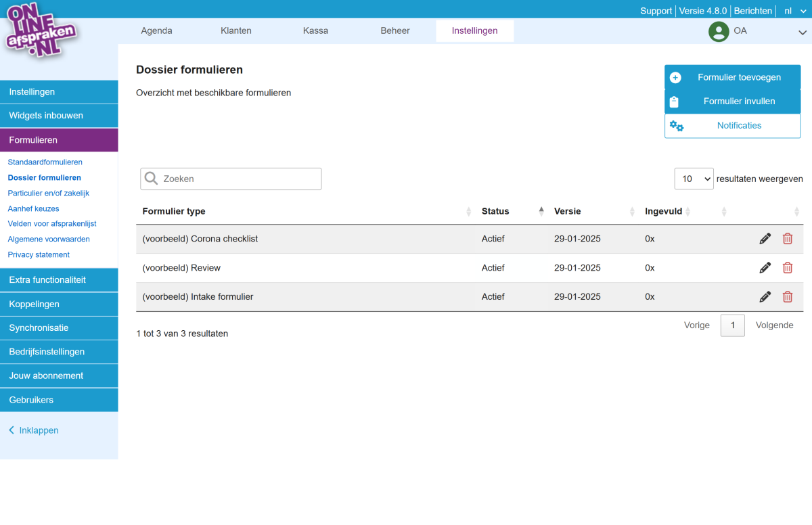Screen dimensions: 812x525
Task: Expand the account menu chevron
Action: click(803, 32)
